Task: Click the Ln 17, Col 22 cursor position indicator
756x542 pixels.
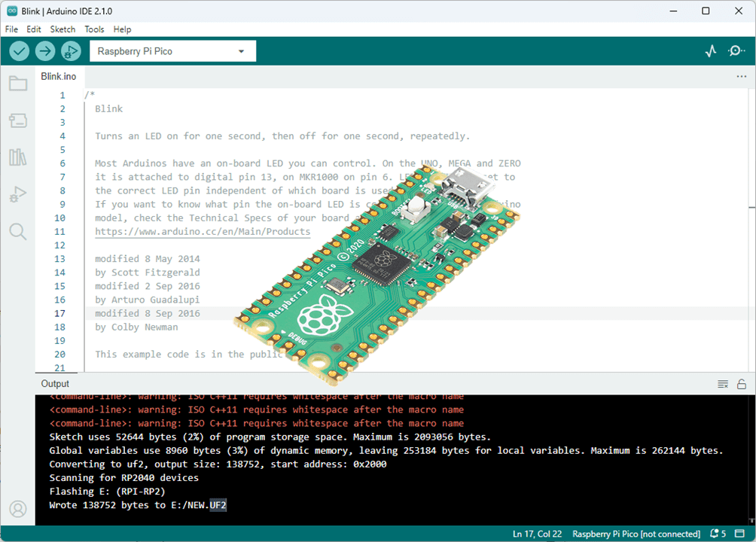Action: (x=537, y=534)
